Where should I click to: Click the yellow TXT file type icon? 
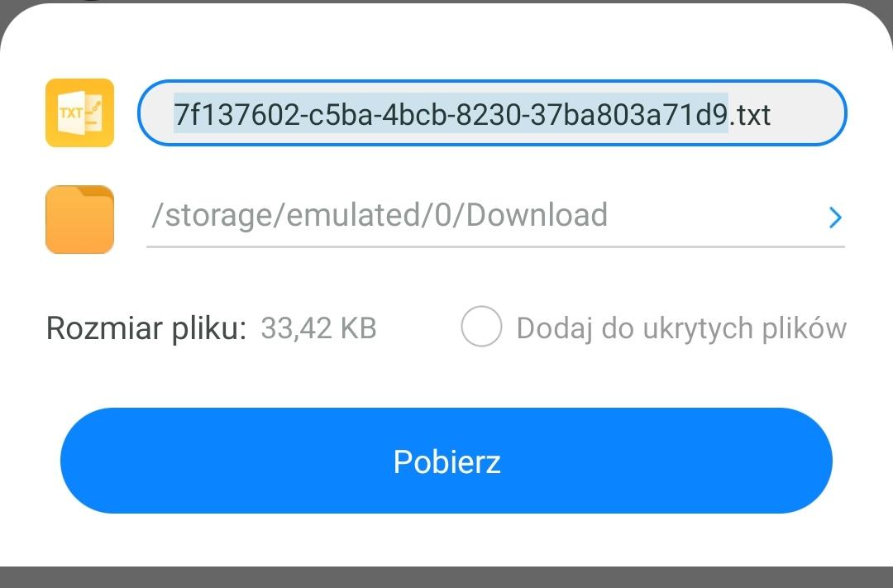coord(79,112)
